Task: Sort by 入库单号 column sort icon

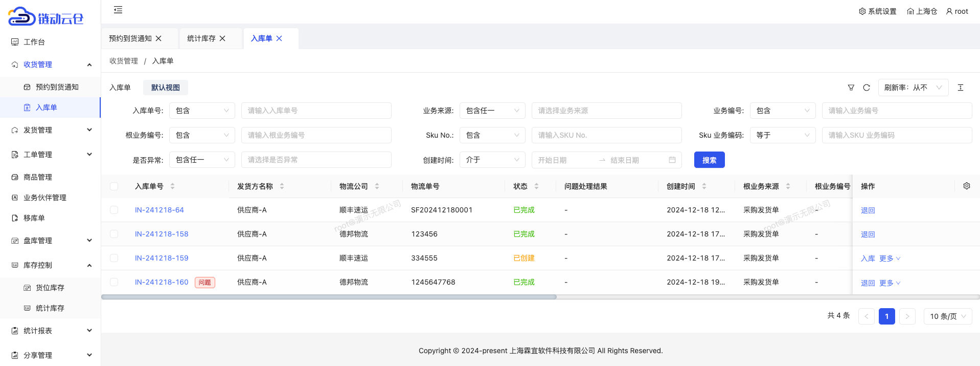Action: 172,186
